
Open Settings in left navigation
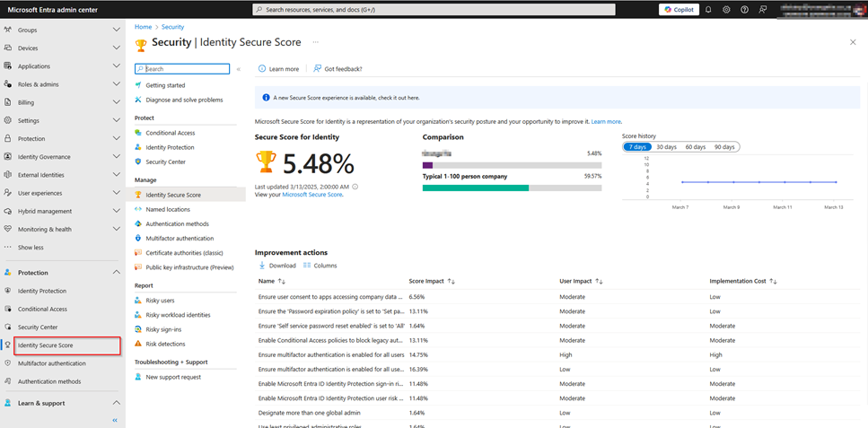[x=28, y=121]
